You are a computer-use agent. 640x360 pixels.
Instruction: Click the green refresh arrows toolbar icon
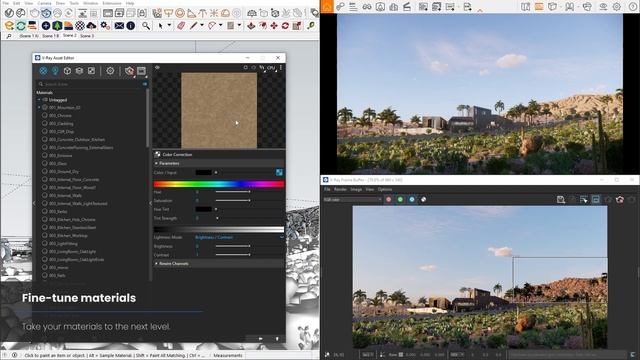click(x=20, y=26)
